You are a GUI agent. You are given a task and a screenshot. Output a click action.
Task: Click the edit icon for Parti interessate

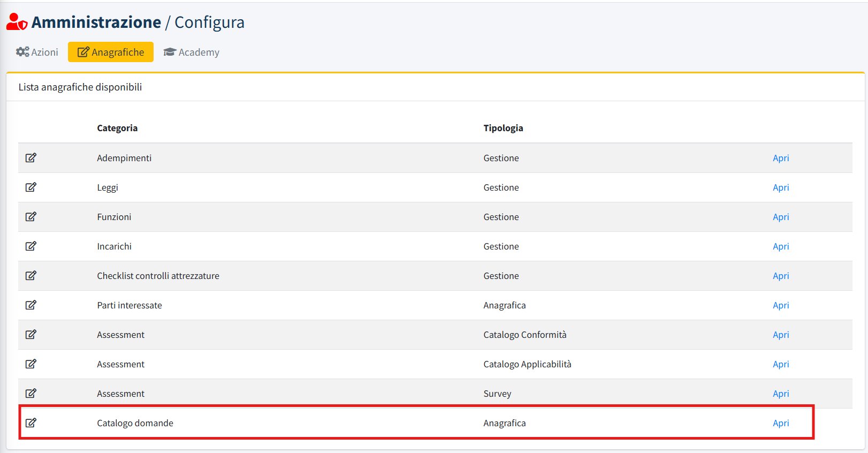pyautogui.click(x=31, y=305)
